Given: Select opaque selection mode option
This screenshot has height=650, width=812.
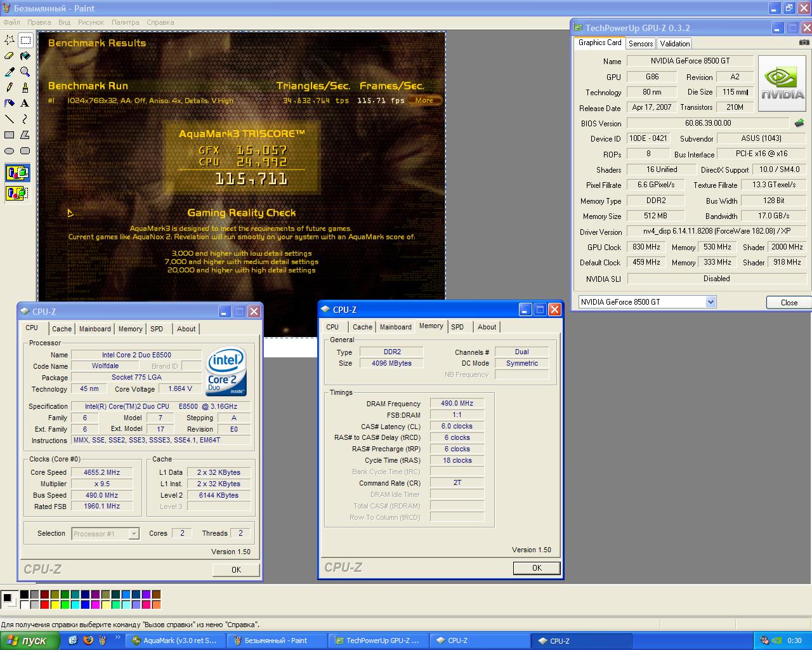Looking at the screenshot, I should (x=17, y=173).
